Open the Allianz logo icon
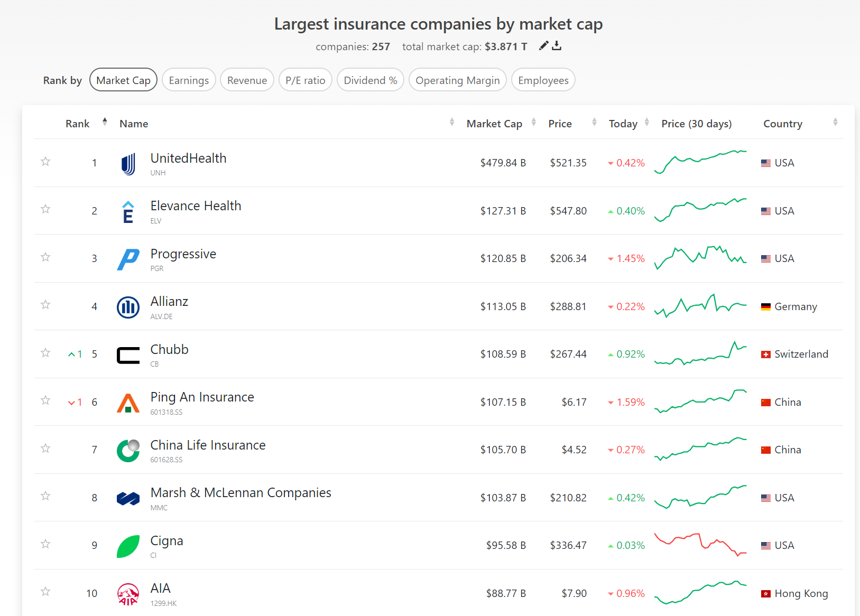860x616 pixels. [x=128, y=307]
